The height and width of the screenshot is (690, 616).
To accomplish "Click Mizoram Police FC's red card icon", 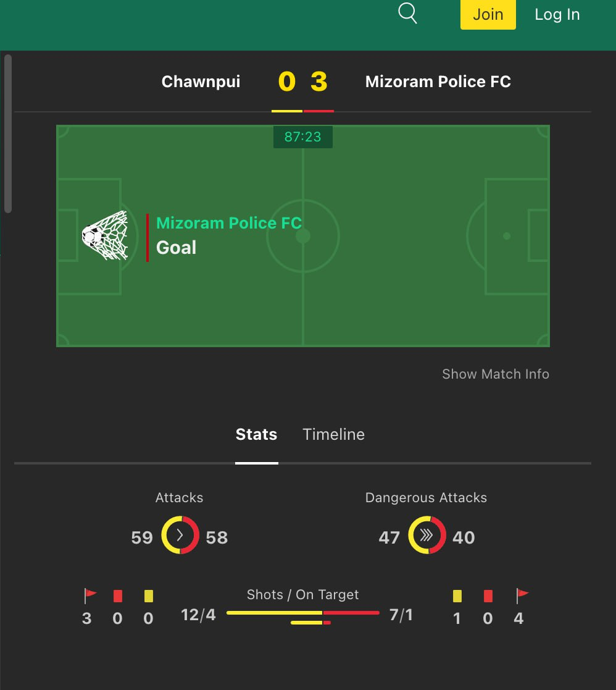I will tap(488, 596).
